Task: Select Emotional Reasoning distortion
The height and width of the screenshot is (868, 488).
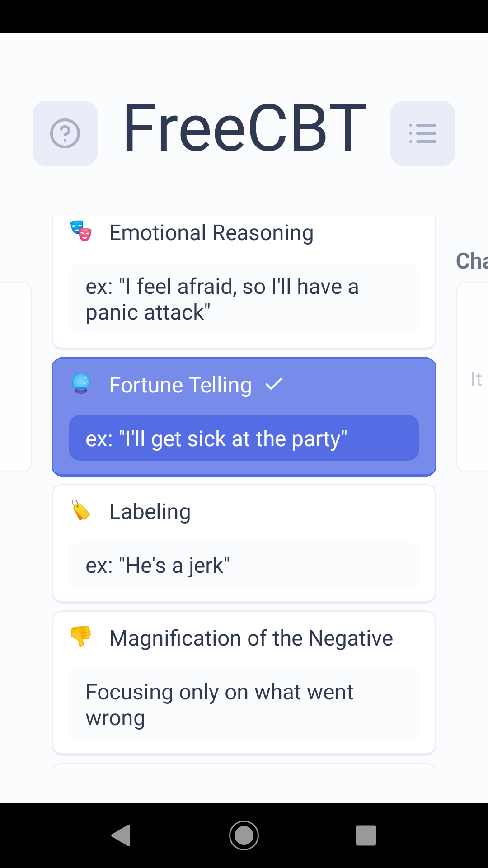Action: pos(244,283)
